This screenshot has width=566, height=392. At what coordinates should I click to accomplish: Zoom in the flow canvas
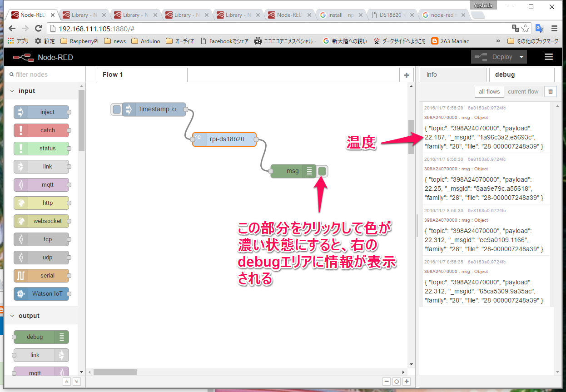coord(407,382)
